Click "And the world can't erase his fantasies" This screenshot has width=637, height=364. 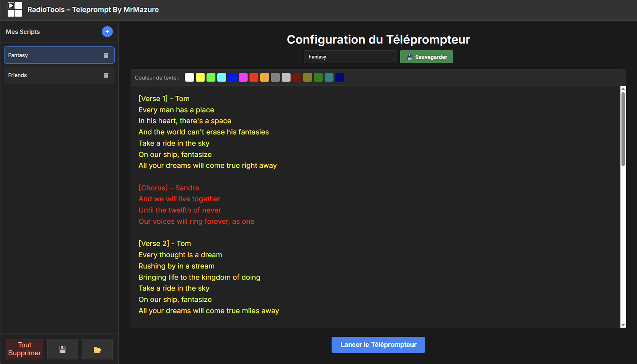[203, 132]
